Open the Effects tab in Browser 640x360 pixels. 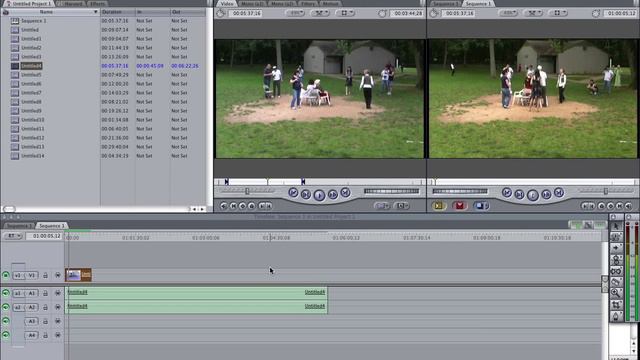coord(98,3)
